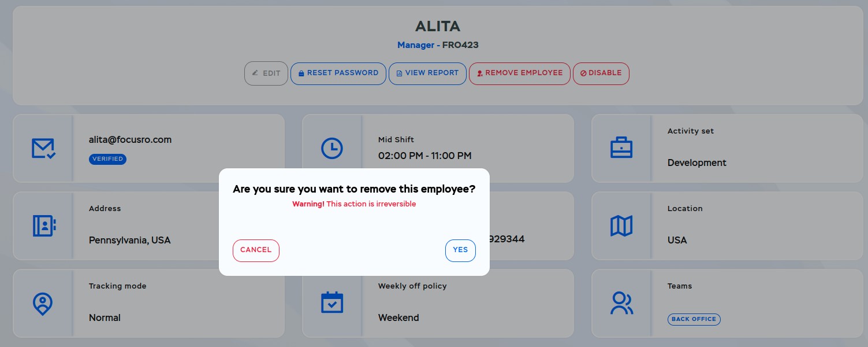Click the Activity set briefcase icon
Viewport: 868px width, 347px height.
621,149
